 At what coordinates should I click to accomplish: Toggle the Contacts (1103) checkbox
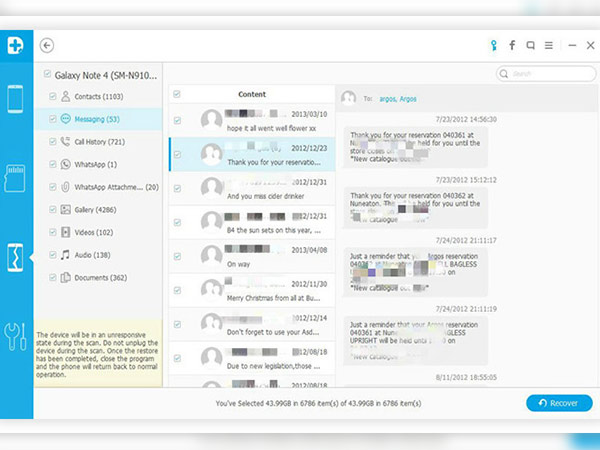click(x=52, y=97)
